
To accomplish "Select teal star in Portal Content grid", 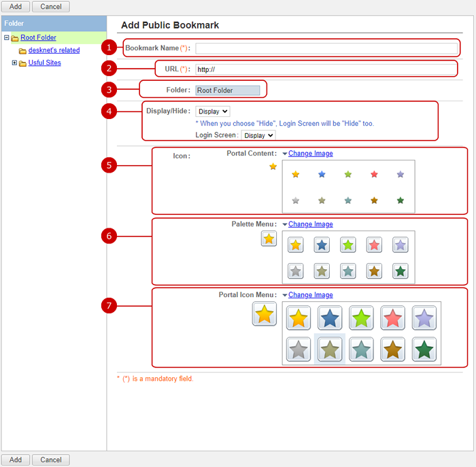I will [348, 201].
